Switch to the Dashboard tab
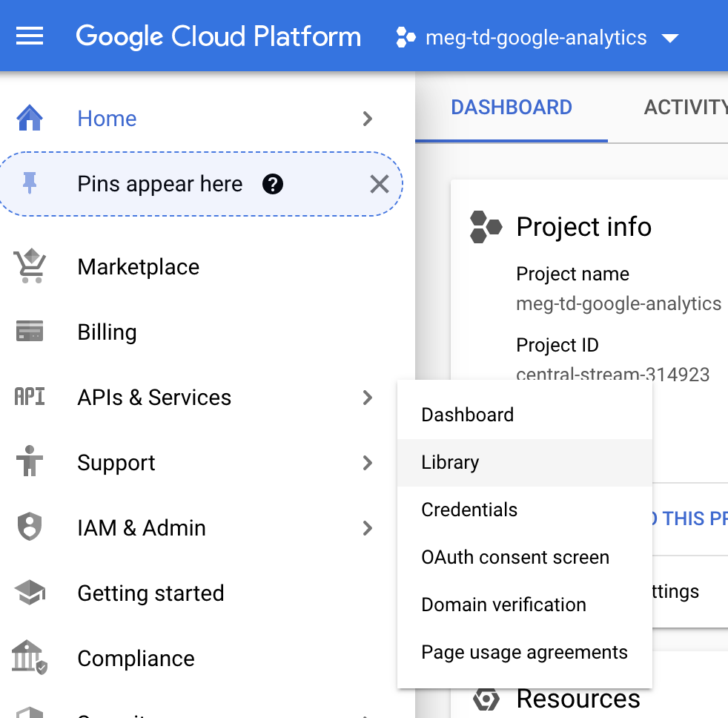728x718 pixels. point(512,108)
